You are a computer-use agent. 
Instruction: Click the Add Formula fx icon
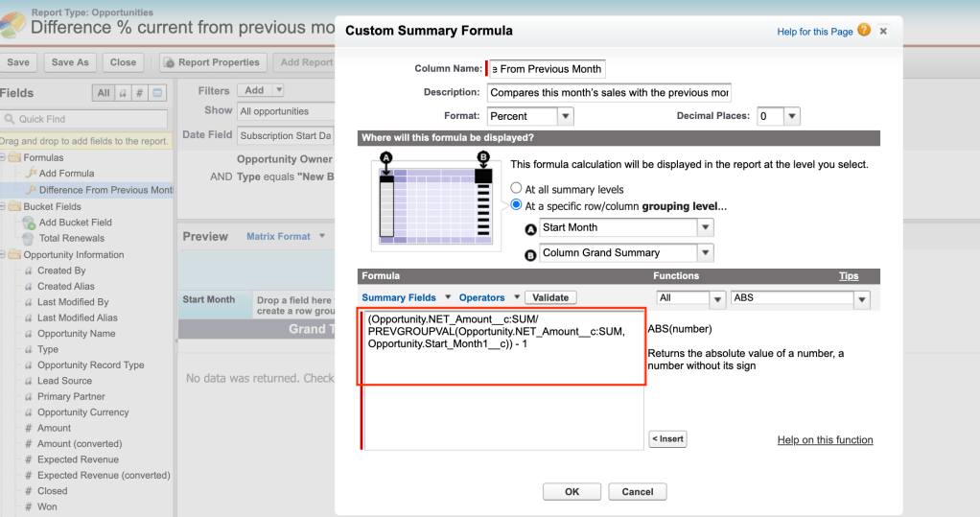coord(29,174)
